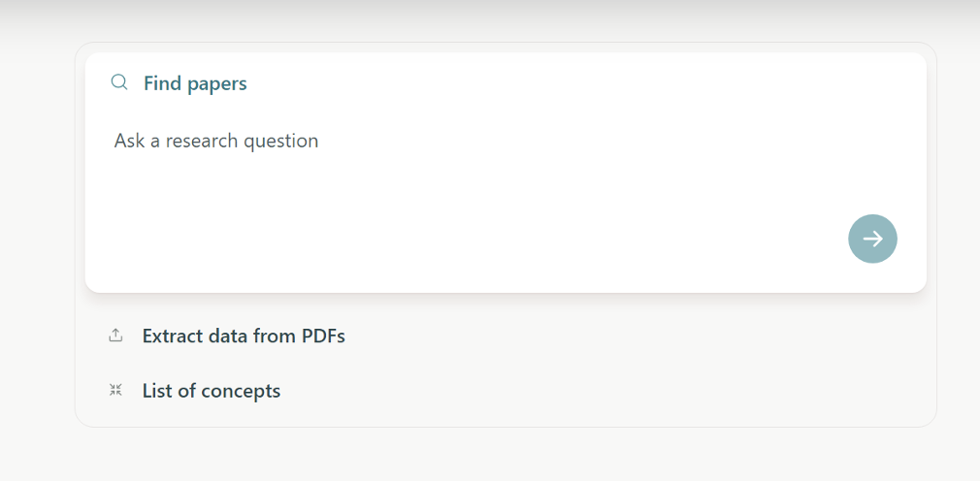Focus the Ask a research question field
Viewport: 980px width, 481px height.
point(216,141)
